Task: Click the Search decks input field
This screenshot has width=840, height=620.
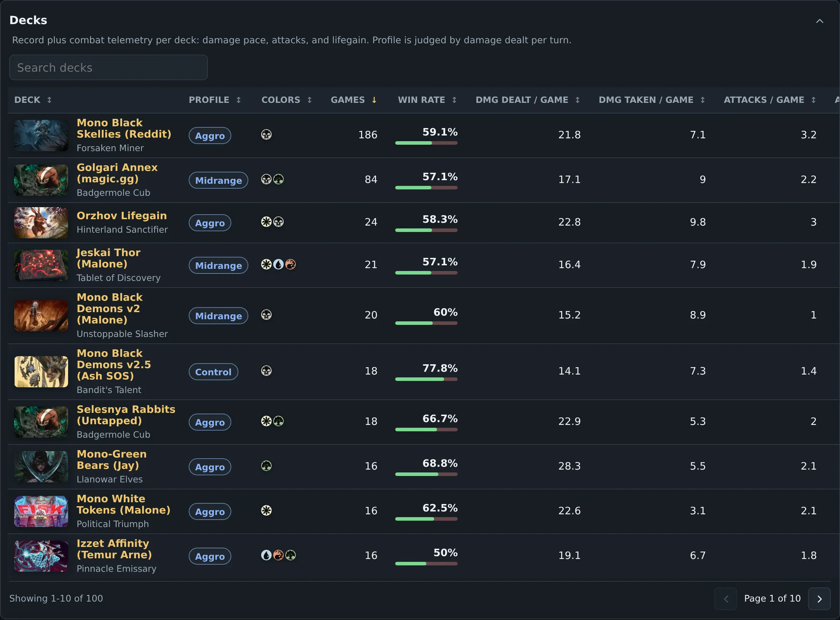Action: (x=108, y=68)
